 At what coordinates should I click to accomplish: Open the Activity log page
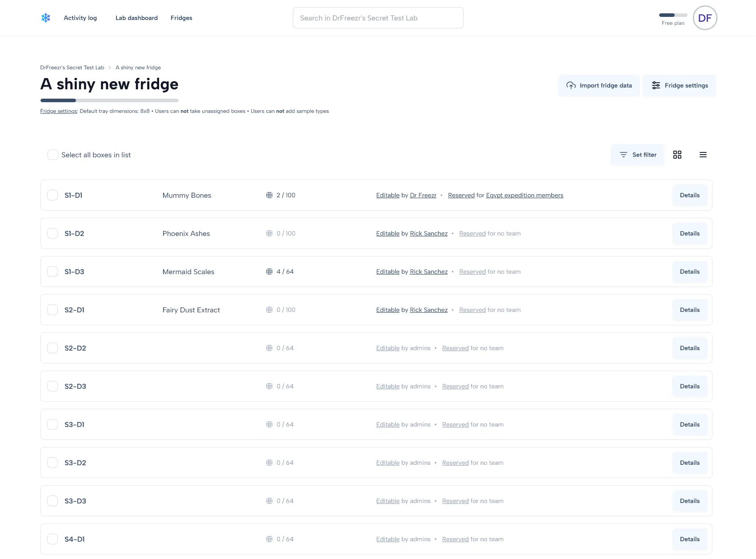click(80, 18)
